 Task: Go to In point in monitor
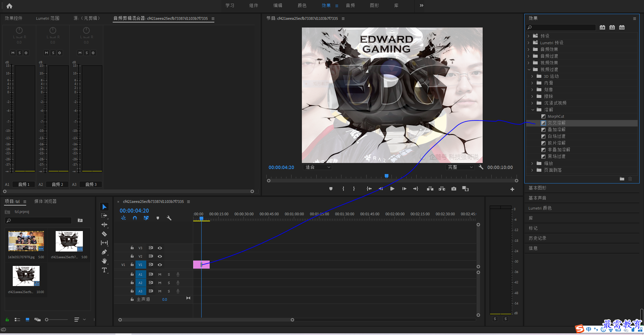[369, 189]
